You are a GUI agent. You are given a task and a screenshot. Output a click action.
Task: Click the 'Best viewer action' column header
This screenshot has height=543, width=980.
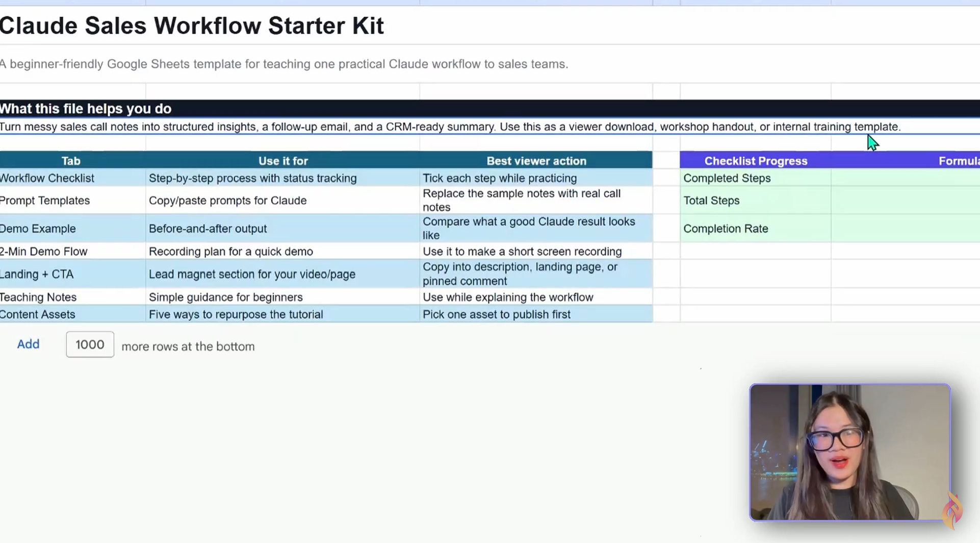(536, 161)
